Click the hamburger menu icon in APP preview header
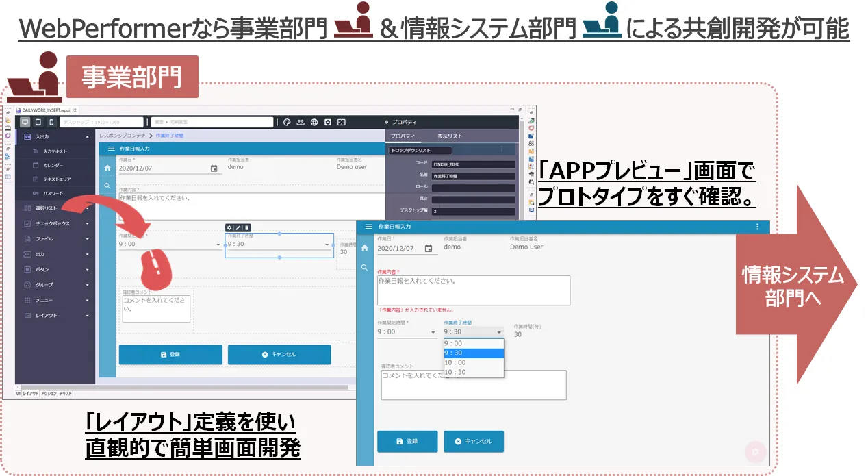Viewport: 868px width, 476px height. click(x=369, y=227)
